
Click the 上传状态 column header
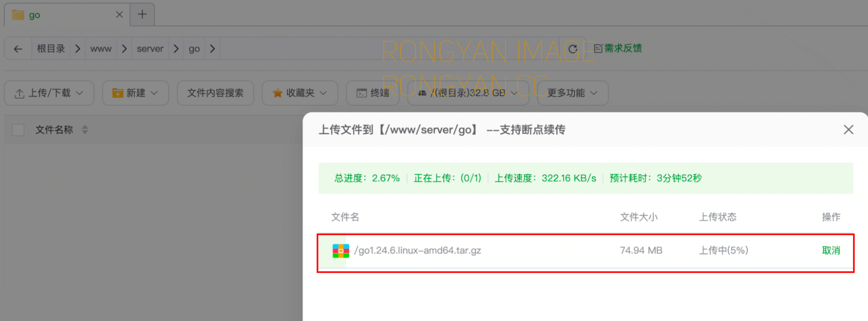pyautogui.click(x=718, y=217)
